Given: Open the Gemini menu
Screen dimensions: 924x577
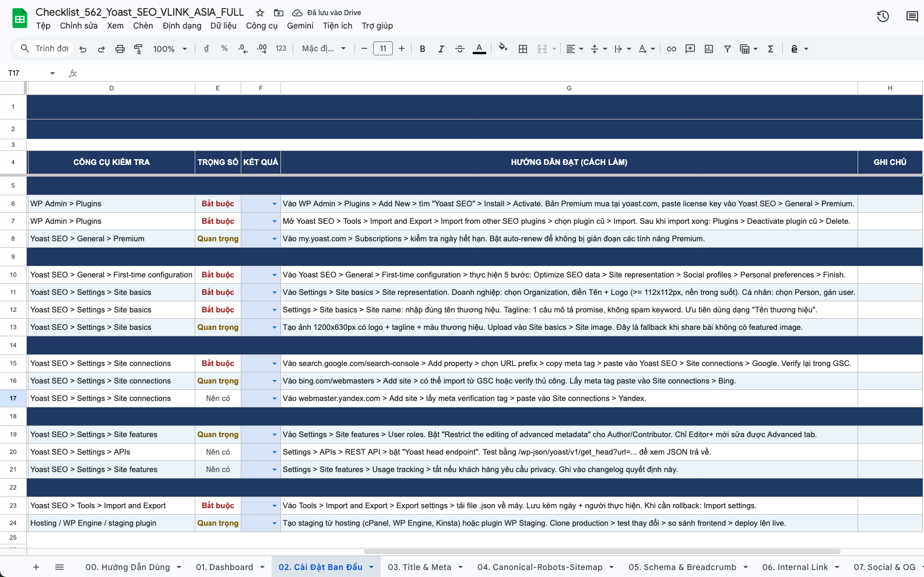Looking at the screenshot, I should (300, 26).
